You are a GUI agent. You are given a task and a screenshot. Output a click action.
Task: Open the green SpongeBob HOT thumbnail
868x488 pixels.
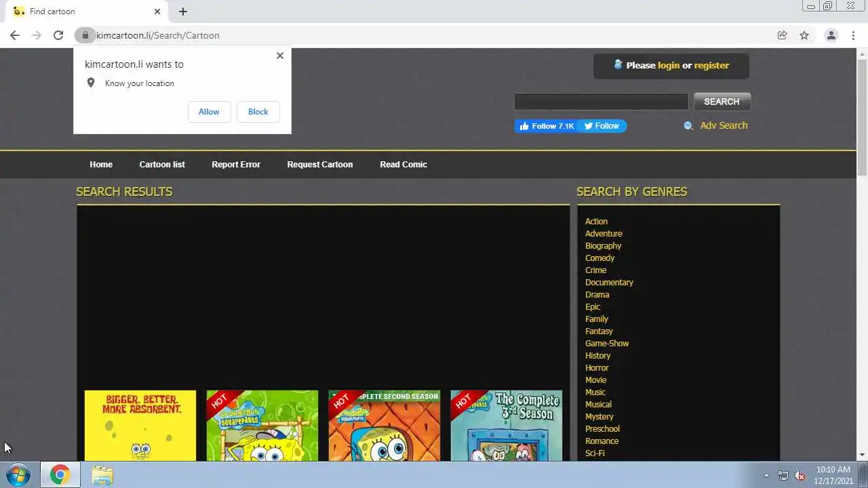(262, 426)
